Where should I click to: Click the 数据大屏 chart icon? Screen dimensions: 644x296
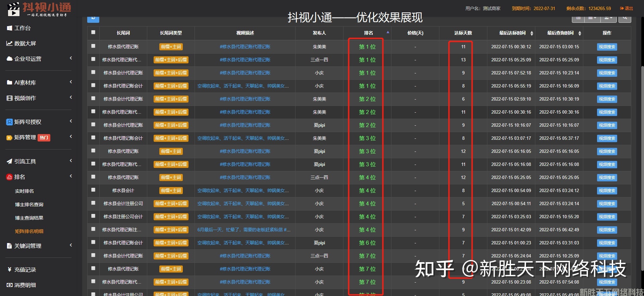pyautogui.click(x=9, y=44)
